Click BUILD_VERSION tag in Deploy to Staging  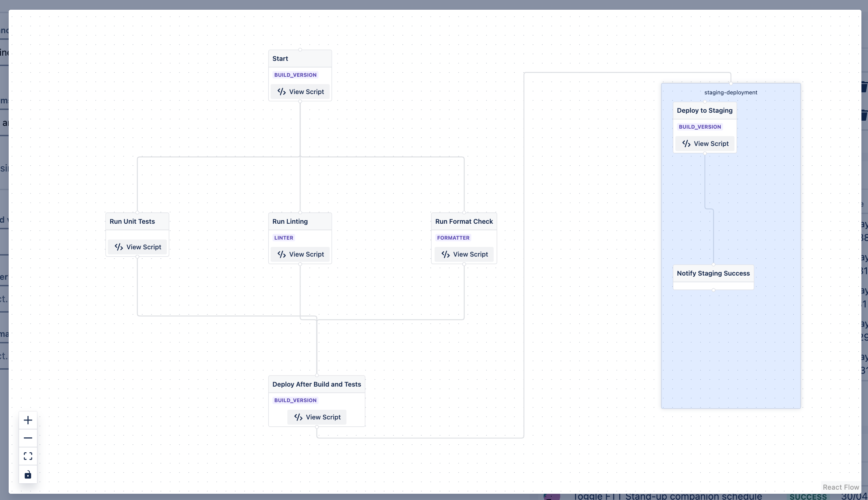click(700, 127)
